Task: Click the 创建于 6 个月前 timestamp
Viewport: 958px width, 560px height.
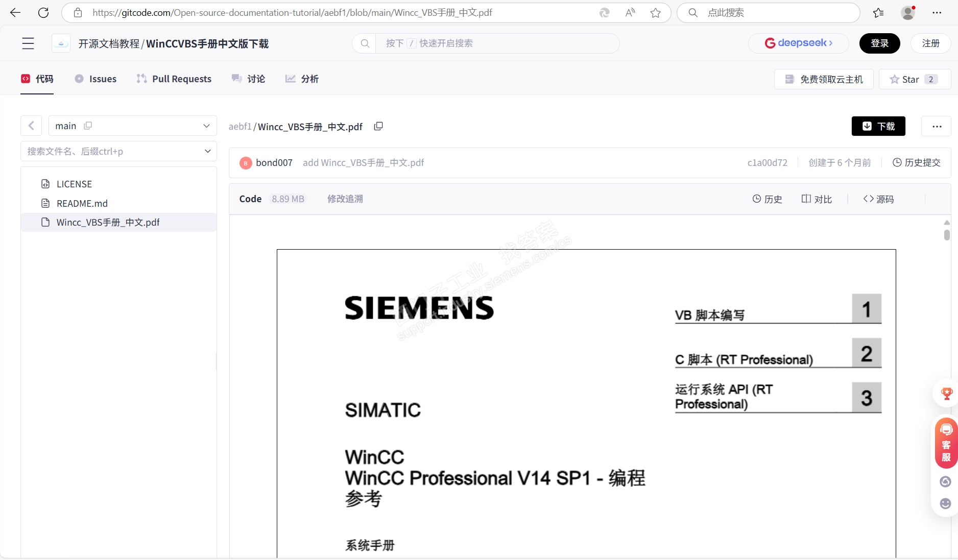Action: tap(840, 163)
